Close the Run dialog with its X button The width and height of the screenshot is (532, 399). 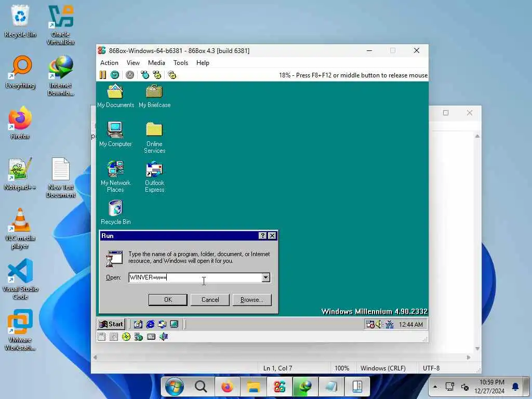272,235
